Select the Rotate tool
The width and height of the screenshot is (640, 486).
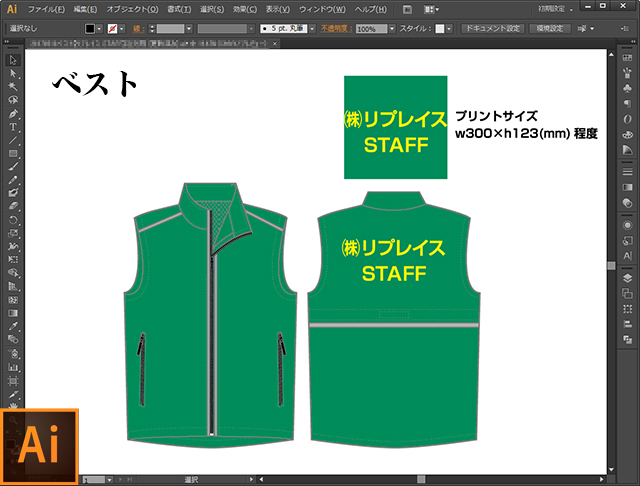(13, 220)
